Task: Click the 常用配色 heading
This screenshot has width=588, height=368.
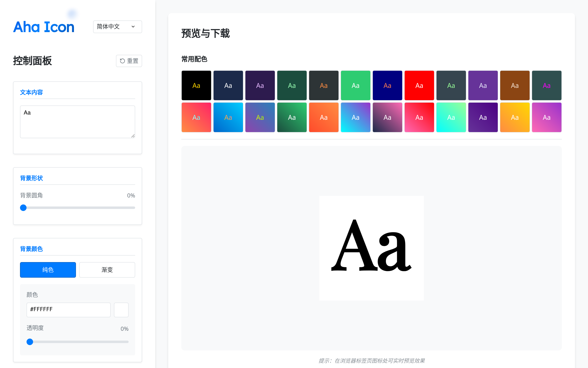Action: [194, 59]
